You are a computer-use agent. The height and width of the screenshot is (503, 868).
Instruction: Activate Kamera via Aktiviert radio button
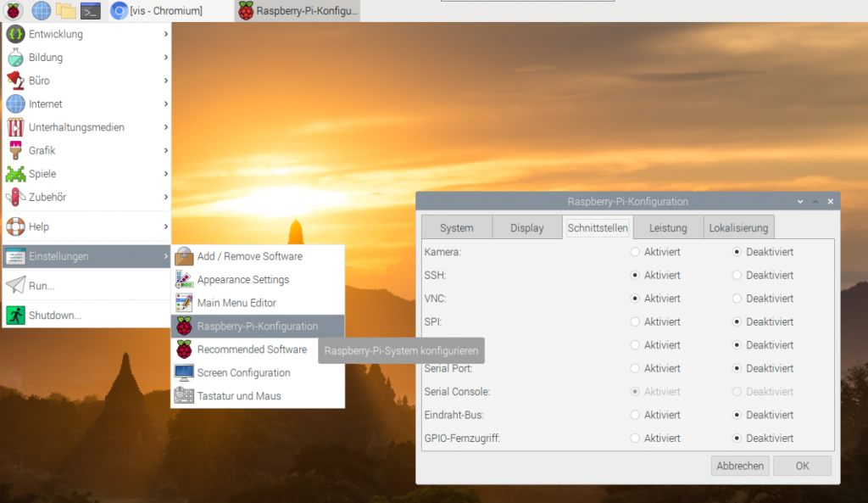click(633, 251)
